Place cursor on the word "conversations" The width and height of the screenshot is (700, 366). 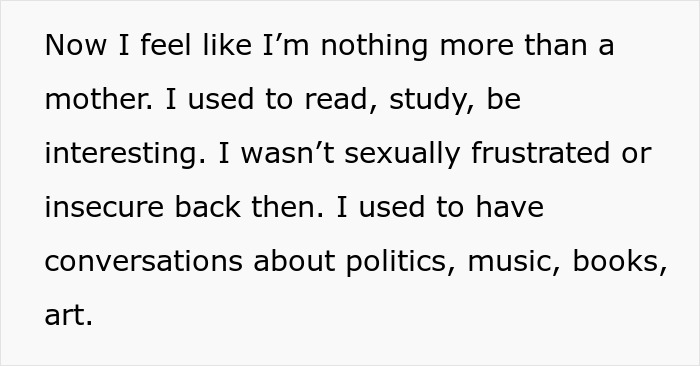click(x=143, y=262)
